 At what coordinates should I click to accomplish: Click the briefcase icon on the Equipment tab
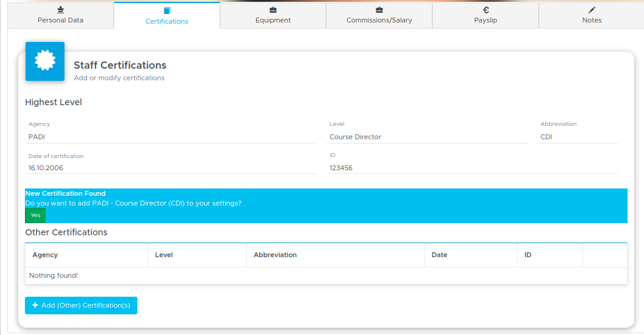[x=272, y=10]
